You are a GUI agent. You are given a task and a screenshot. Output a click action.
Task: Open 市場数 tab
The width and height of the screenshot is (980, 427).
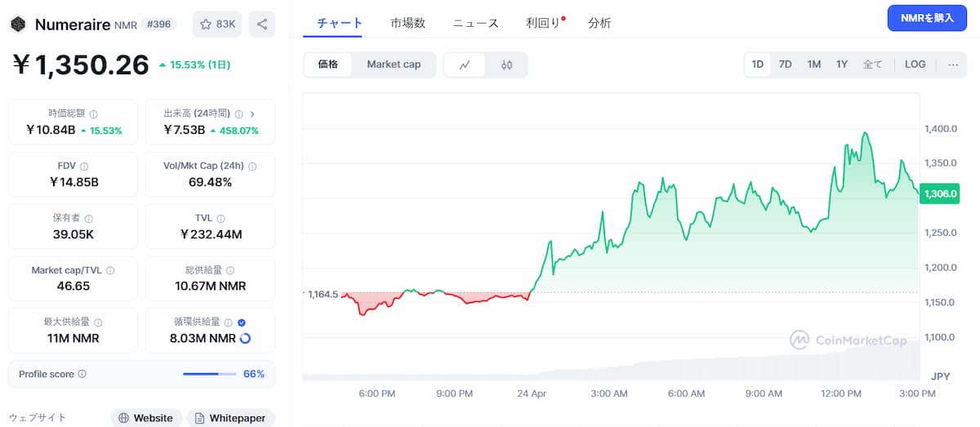pyautogui.click(x=408, y=23)
